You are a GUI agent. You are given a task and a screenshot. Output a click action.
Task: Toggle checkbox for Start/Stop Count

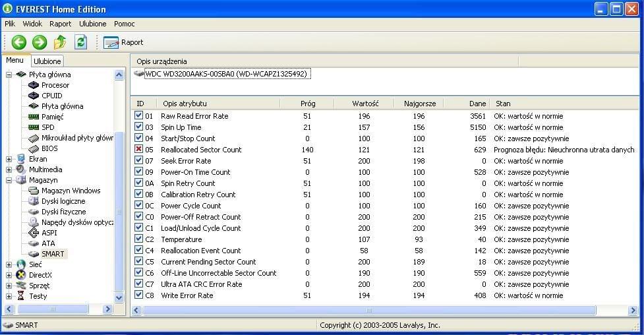139,138
